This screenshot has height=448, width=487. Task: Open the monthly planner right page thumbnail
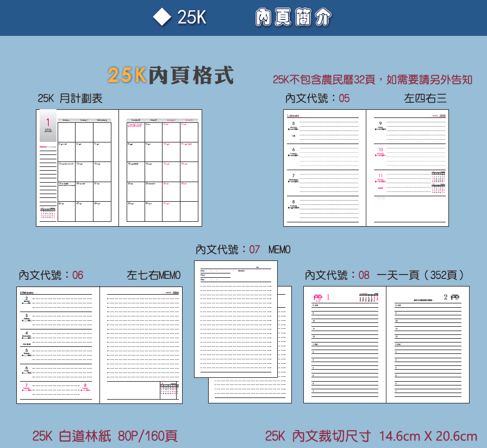coord(160,168)
